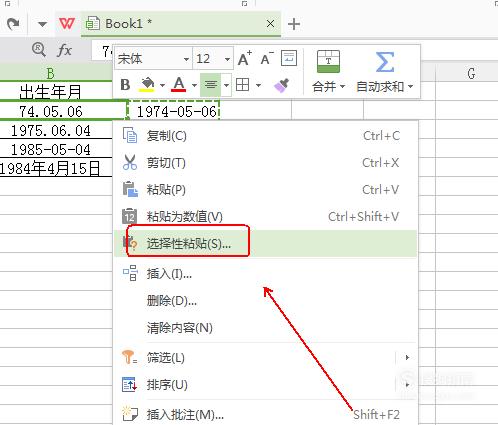Apply red font color A

(x=179, y=85)
